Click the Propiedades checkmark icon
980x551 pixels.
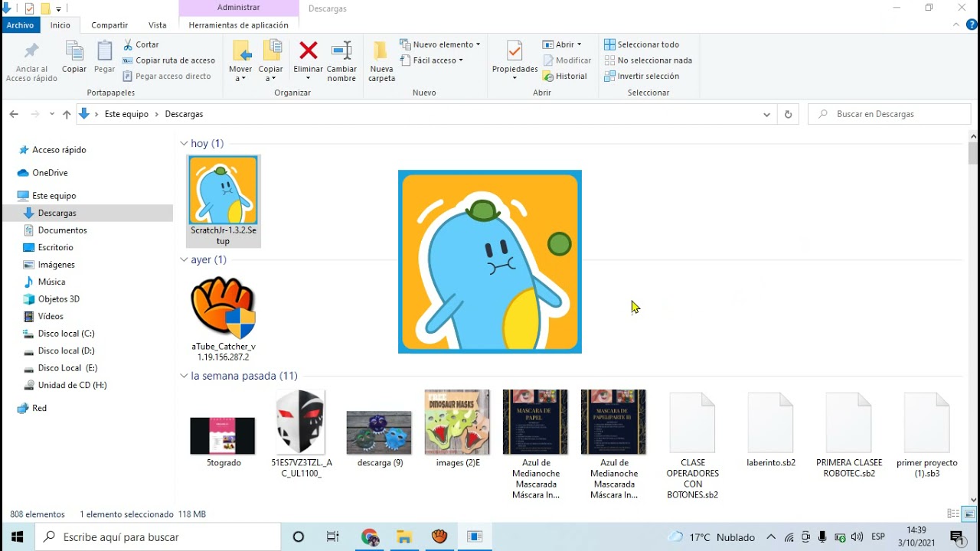(x=514, y=51)
